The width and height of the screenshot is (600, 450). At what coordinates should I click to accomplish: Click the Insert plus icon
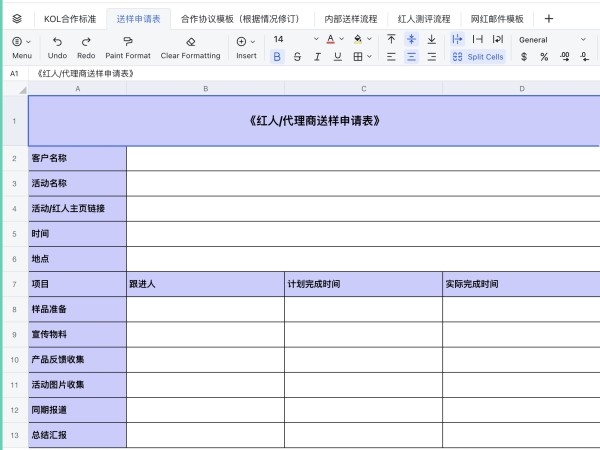click(x=241, y=41)
